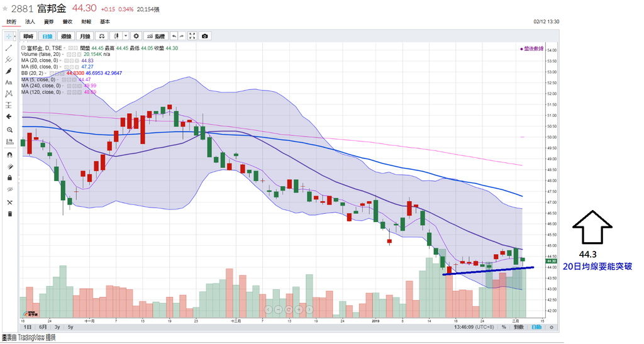
Task: Select the Aa text annotation tool
Action: tap(9, 82)
